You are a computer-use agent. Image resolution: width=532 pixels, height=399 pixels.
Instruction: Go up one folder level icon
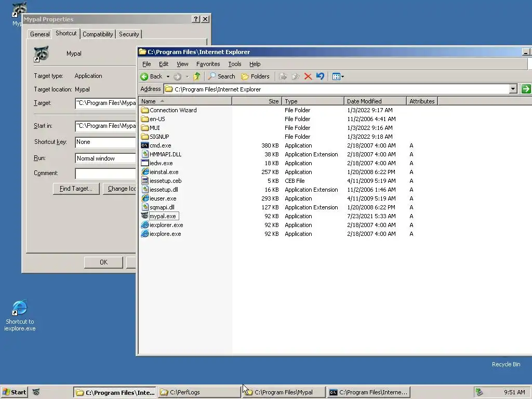click(197, 76)
